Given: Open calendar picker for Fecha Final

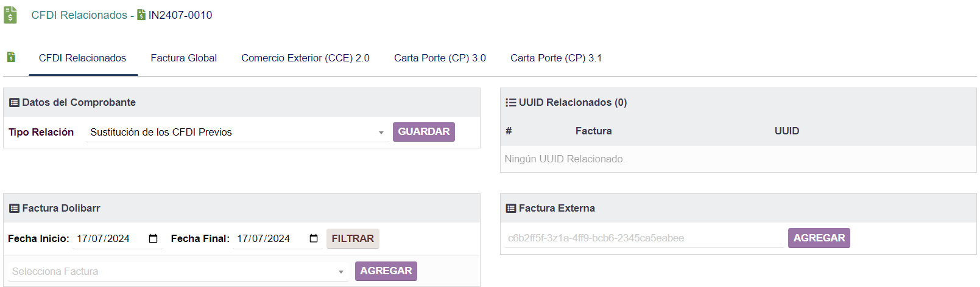Looking at the screenshot, I should [x=314, y=239].
